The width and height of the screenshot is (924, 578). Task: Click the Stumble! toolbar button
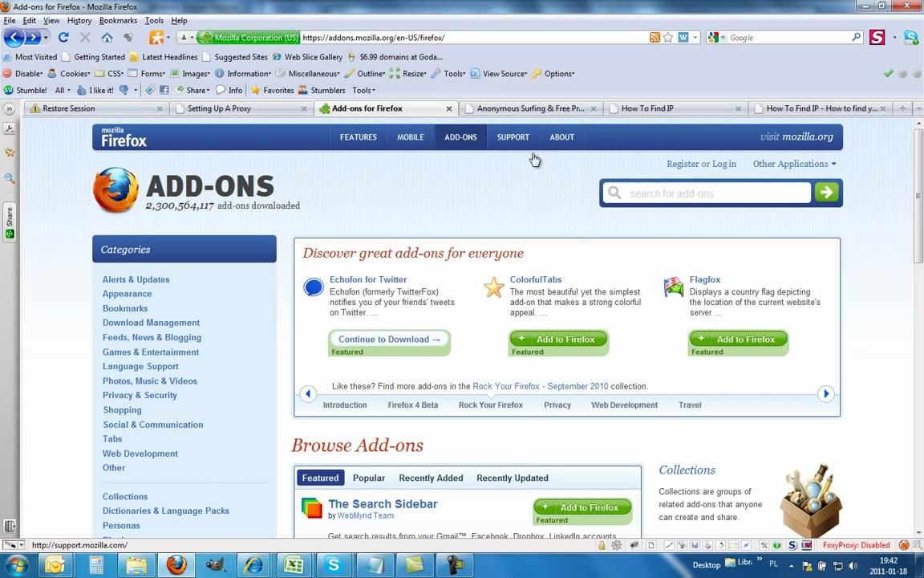[x=26, y=90]
